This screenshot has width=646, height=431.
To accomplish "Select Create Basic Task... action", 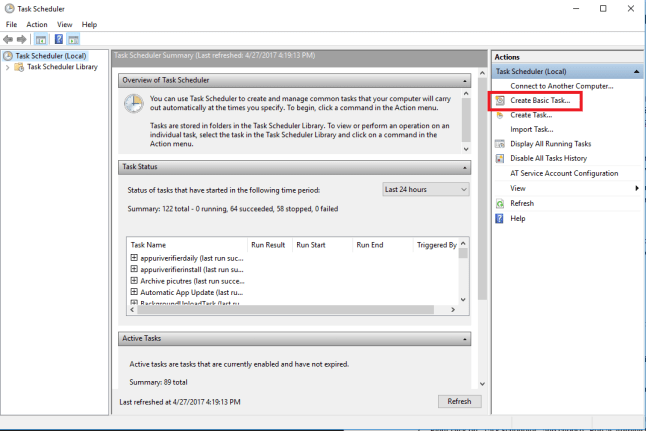I will pos(540,101).
